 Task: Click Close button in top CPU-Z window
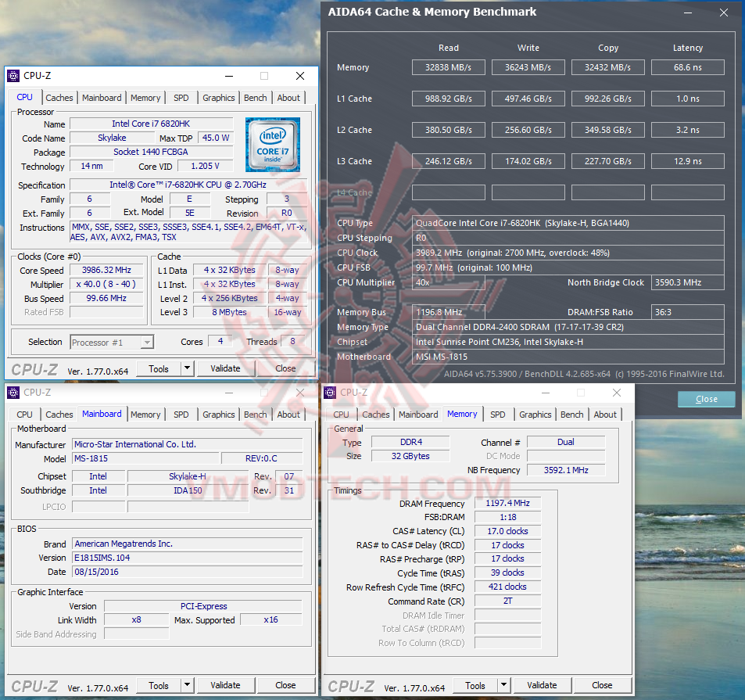click(285, 368)
